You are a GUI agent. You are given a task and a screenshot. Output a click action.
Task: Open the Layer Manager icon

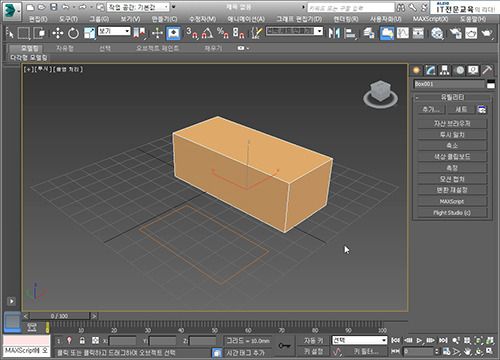(369, 33)
